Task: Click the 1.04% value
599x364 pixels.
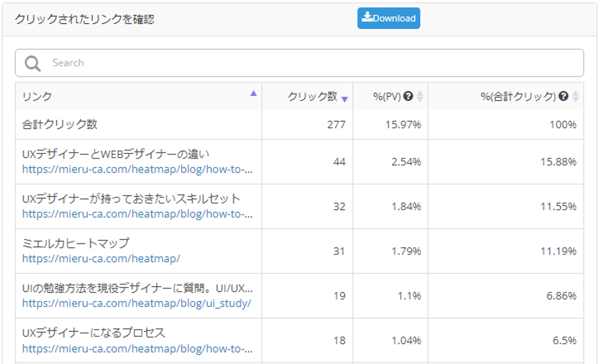Action: pos(406,341)
